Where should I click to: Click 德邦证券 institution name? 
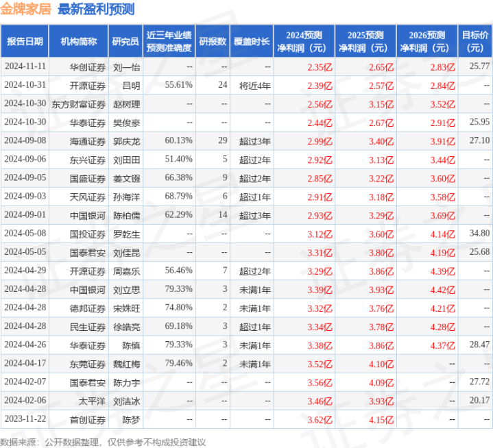(87, 308)
